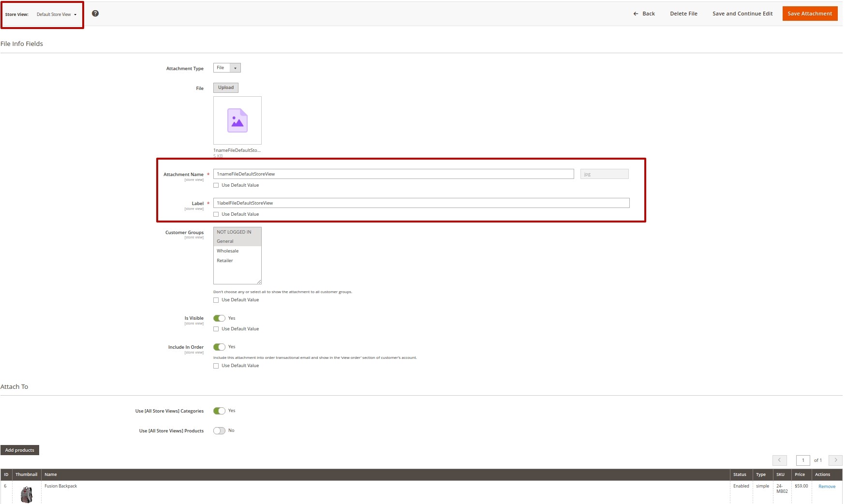Enable Use [All Store Views] Products switch
The width and height of the screenshot is (846, 504).
(219, 430)
